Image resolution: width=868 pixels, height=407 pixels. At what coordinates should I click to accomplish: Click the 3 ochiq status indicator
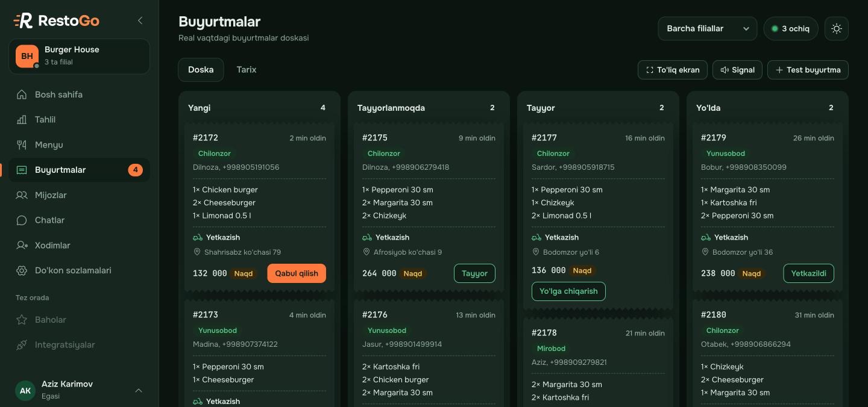click(x=791, y=28)
